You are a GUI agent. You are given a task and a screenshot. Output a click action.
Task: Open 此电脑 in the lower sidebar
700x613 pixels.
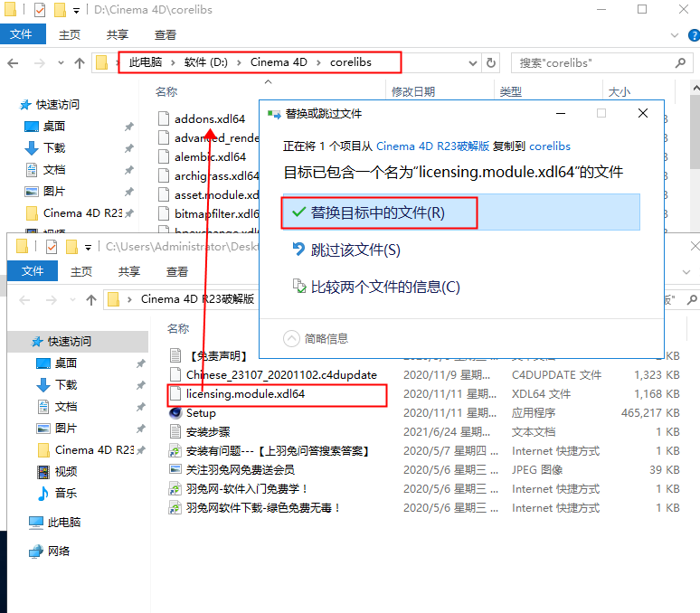point(63,522)
